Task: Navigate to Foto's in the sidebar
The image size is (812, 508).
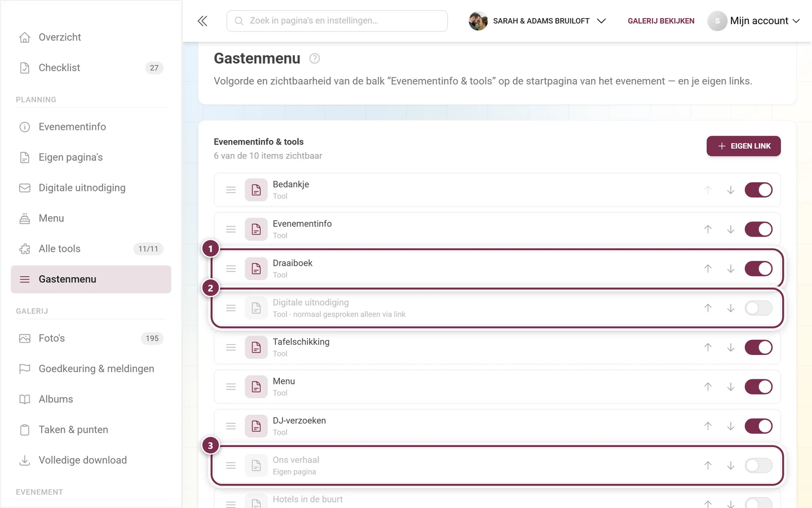Action: (x=91, y=339)
